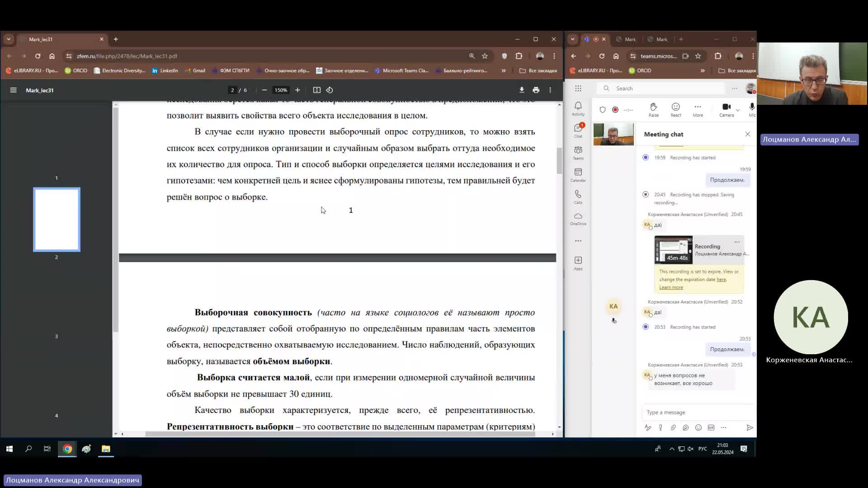Go to home page in left Chrome window
This screenshot has height=488, width=868.
click(x=52, y=56)
